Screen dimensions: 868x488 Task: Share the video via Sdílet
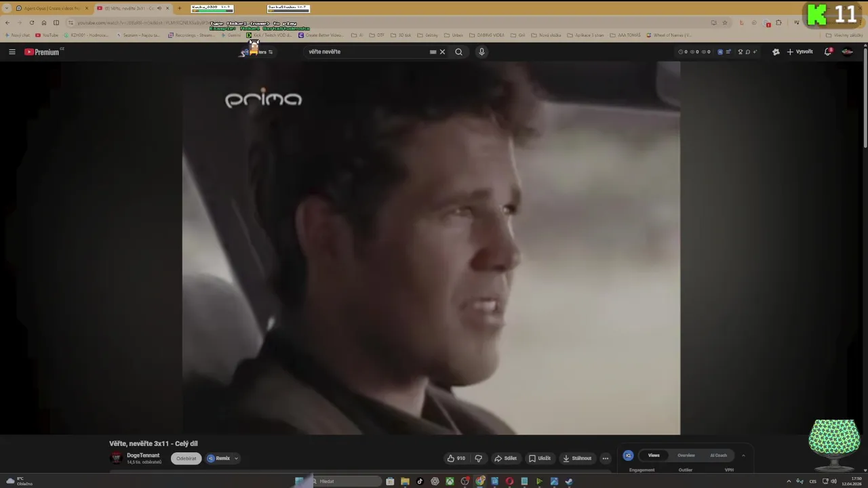[505, 458]
